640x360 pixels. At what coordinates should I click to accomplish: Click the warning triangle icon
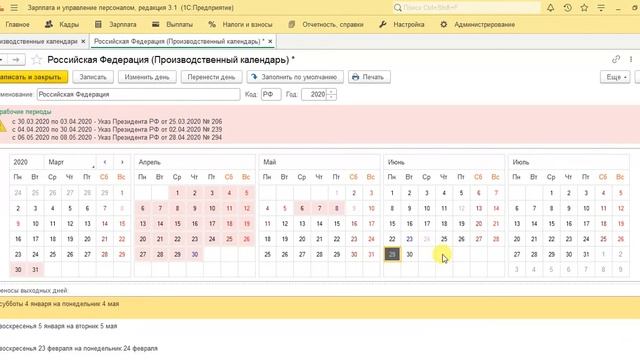pos(2,127)
